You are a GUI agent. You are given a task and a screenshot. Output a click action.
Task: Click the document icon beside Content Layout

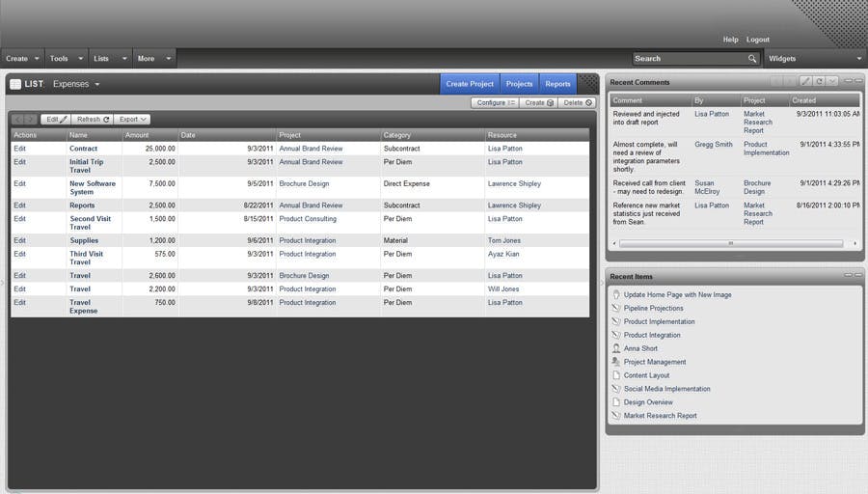616,375
